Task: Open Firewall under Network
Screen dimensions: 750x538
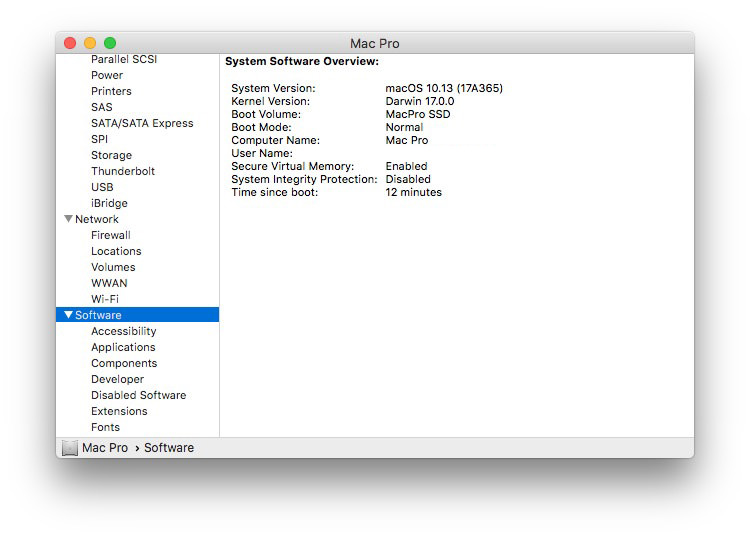Action: click(111, 235)
